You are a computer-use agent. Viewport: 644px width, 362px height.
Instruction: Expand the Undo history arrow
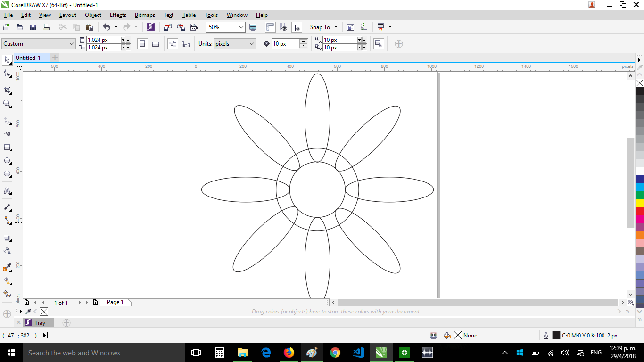[x=116, y=27]
